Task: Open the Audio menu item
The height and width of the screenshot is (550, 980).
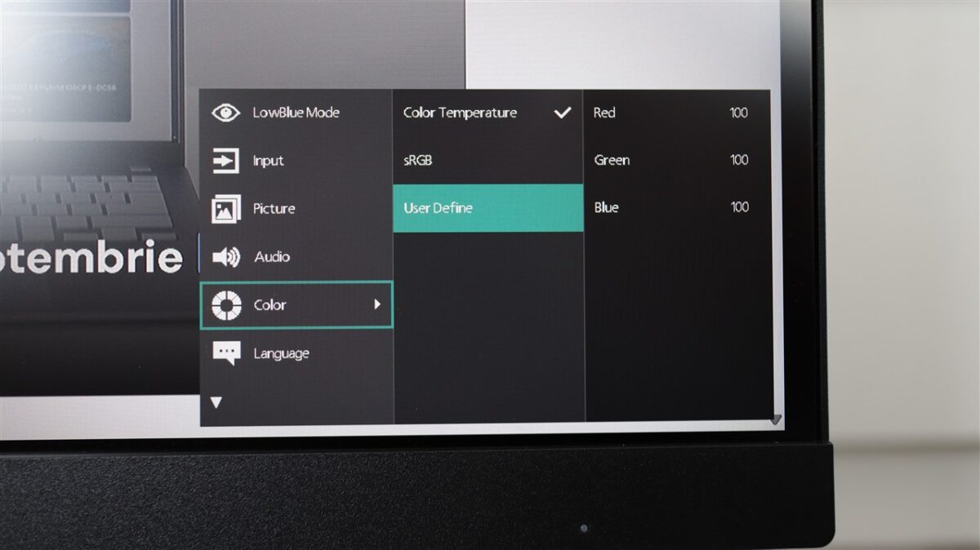Action: [272, 257]
